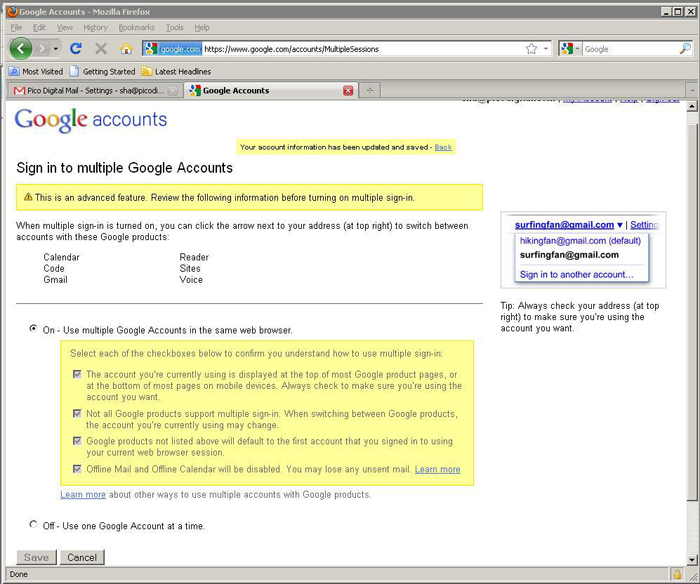The image size is (700, 584).
Task: Open the Bookmarks menu
Action: (137, 28)
